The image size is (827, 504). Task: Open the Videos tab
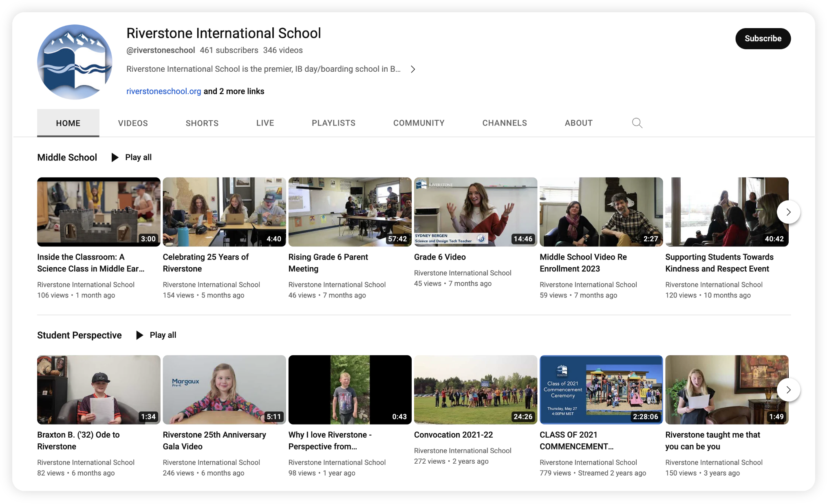[133, 123]
